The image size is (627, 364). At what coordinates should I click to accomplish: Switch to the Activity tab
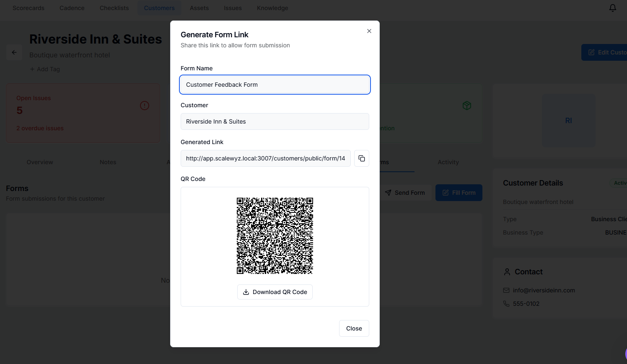pyautogui.click(x=448, y=162)
